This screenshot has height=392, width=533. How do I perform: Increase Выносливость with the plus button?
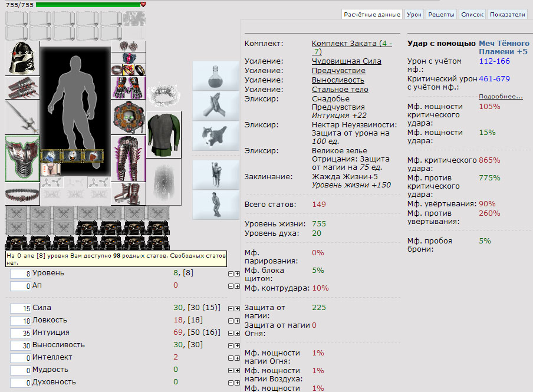pos(237,346)
